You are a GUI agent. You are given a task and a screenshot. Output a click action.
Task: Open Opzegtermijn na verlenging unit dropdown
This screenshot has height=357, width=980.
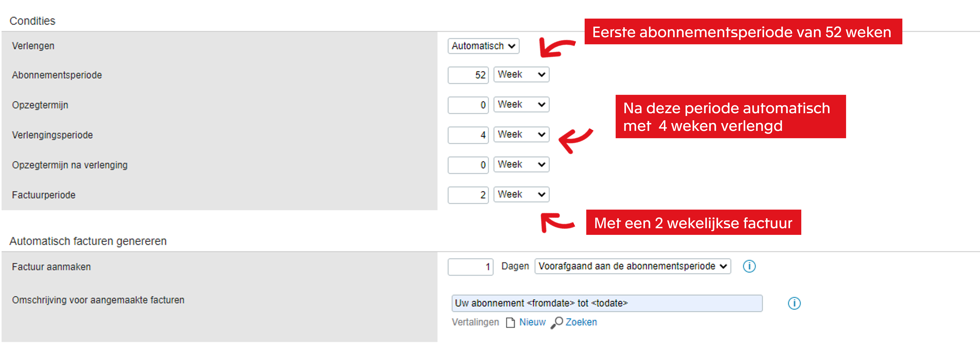tap(521, 165)
